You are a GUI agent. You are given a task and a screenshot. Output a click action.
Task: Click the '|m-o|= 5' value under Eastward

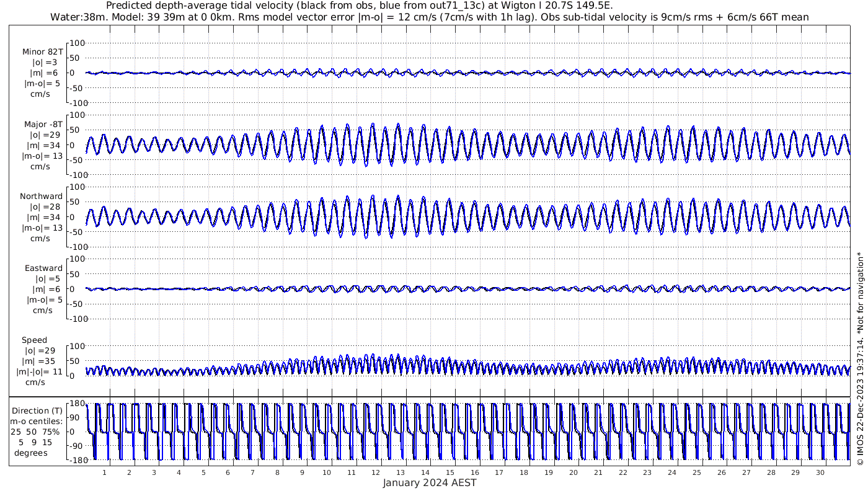(x=43, y=300)
